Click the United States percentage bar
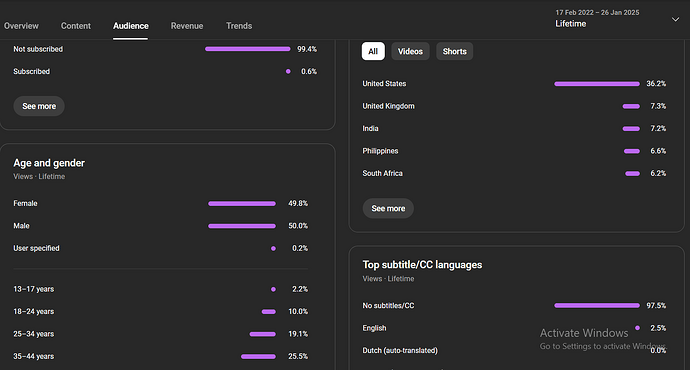690x370 pixels. [597, 84]
